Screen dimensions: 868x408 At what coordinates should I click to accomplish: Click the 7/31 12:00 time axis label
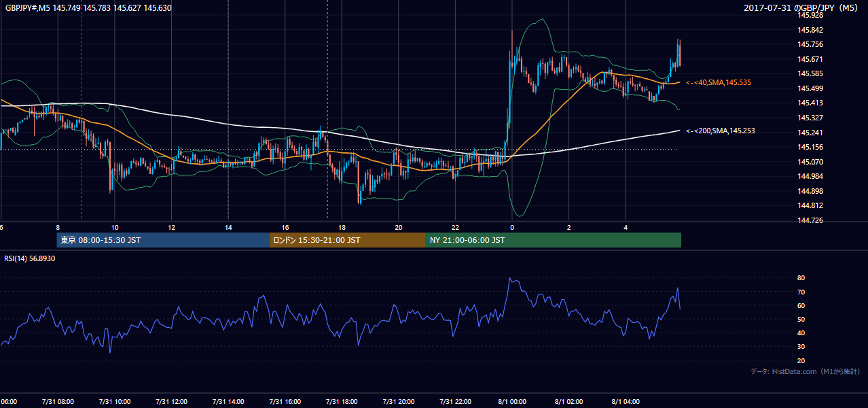pos(171,402)
